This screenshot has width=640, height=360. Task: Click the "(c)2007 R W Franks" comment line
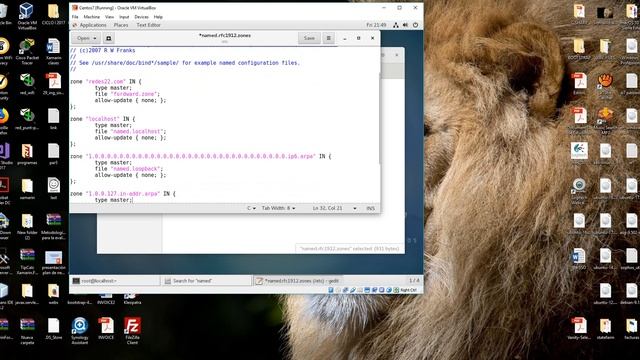(x=102, y=51)
